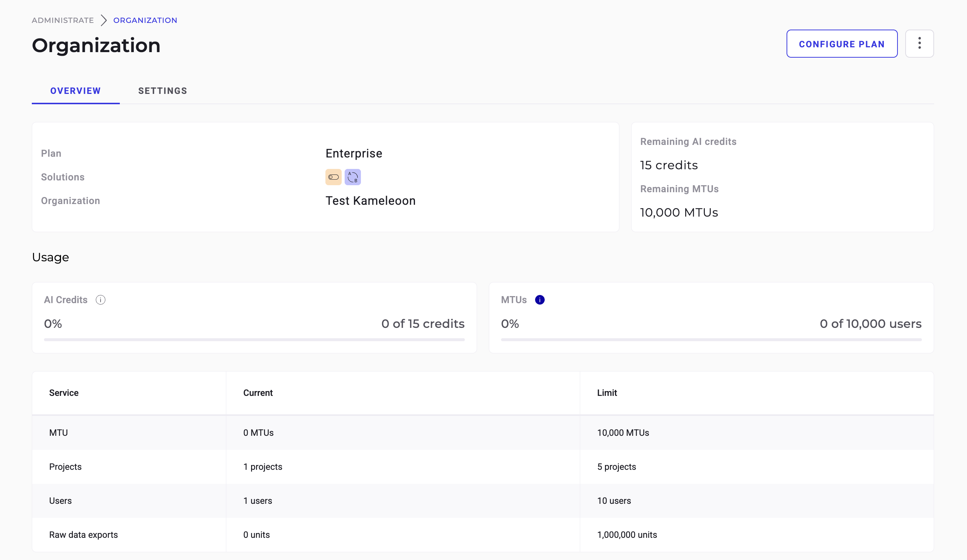The image size is (967, 560).
Task: Click the AI Credits usage progress bar
Action: [254, 340]
